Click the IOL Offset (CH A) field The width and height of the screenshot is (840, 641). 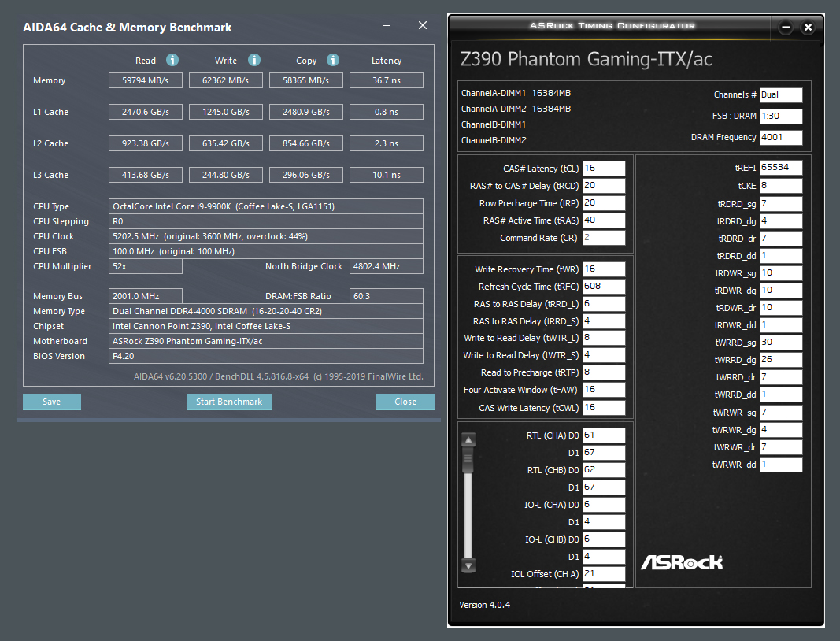pyautogui.click(x=604, y=573)
